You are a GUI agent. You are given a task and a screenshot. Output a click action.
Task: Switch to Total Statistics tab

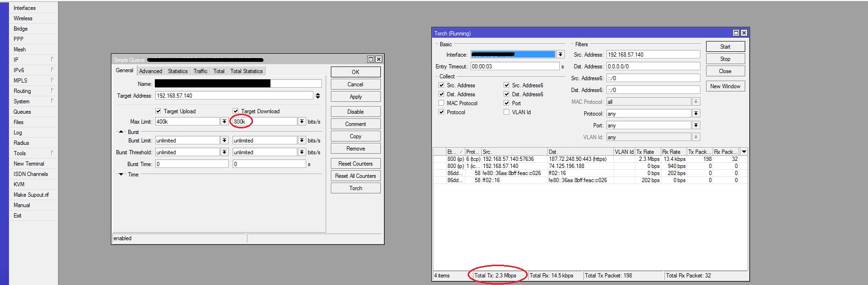pyautogui.click(x=246, y=71)
